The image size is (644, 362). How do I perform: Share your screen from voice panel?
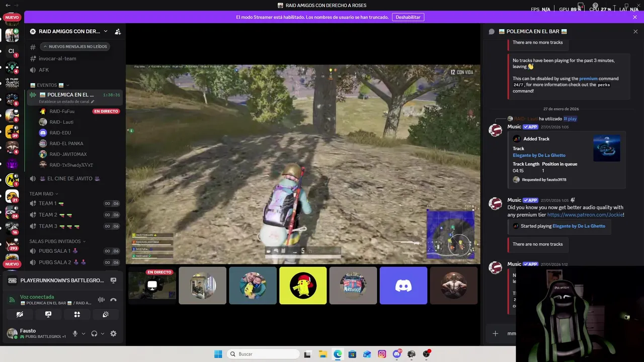(48, 314)
